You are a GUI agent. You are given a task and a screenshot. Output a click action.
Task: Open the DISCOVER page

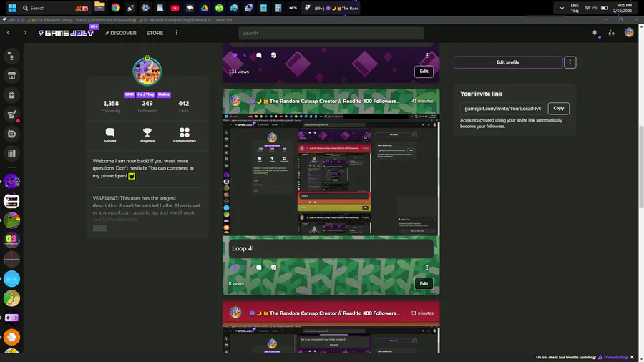[121, 33]
